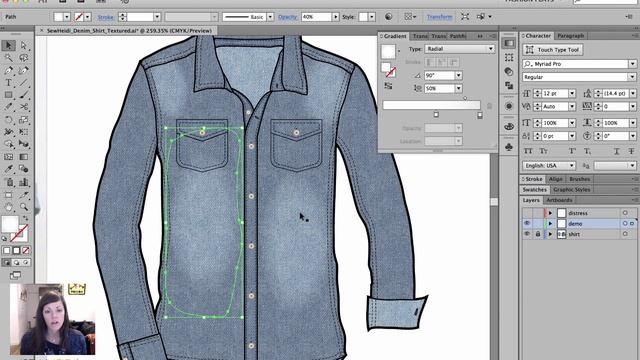The width and height of the screenshot is (640, 360).
Task: Click the Opacity link in control bar
Action: click(287, 17)
